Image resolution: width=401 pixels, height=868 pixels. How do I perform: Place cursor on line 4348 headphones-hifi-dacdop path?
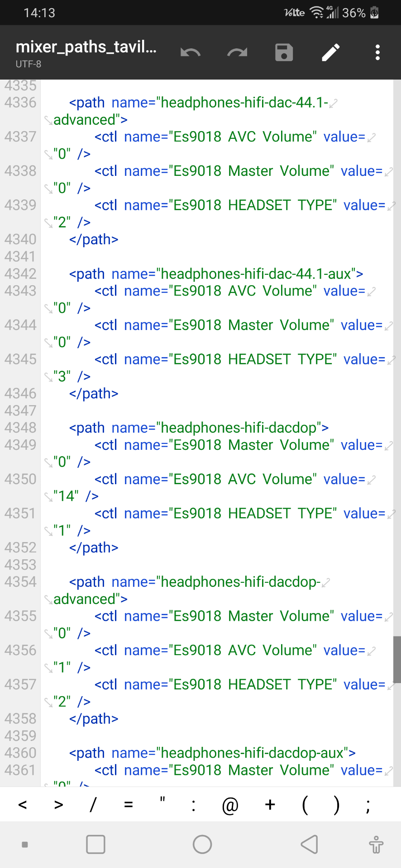199,428
